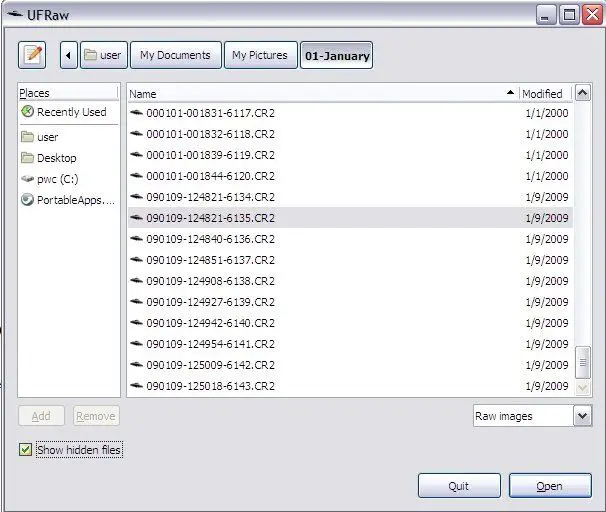Select file 090109-125009-6142.CR2
606x512 pixels.
click(x=350, y=365)
